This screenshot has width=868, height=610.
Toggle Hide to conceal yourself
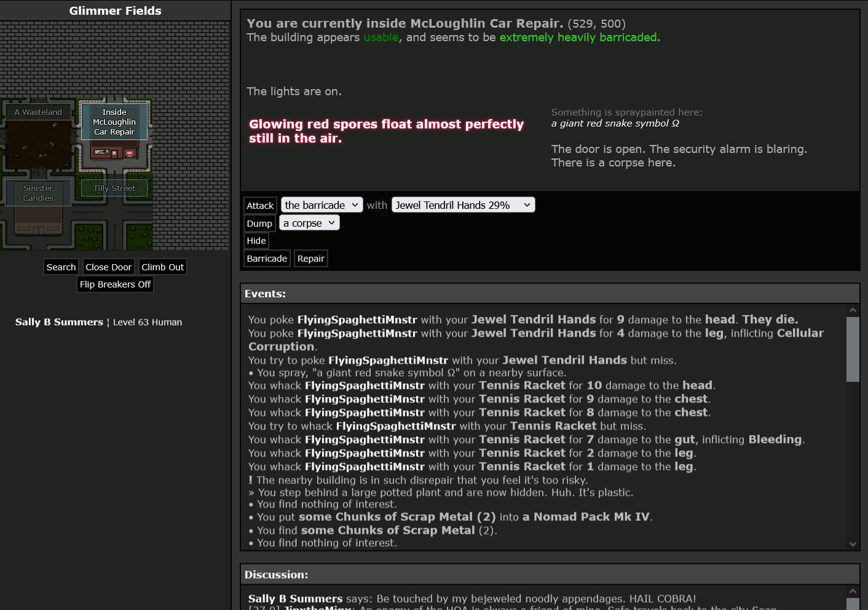click(256, 241)
